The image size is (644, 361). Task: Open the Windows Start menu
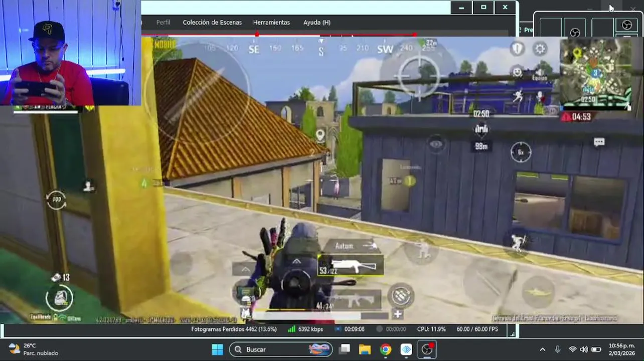[x=217, y=349]
